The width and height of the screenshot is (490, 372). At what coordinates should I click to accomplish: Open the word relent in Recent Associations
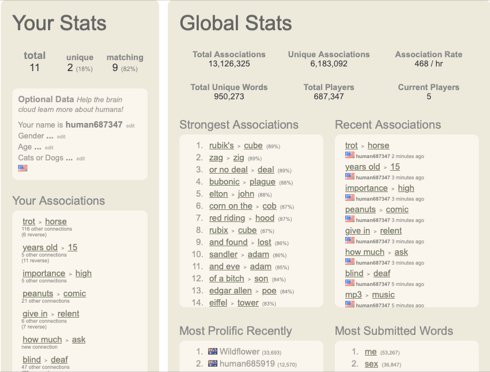[391, 231]
